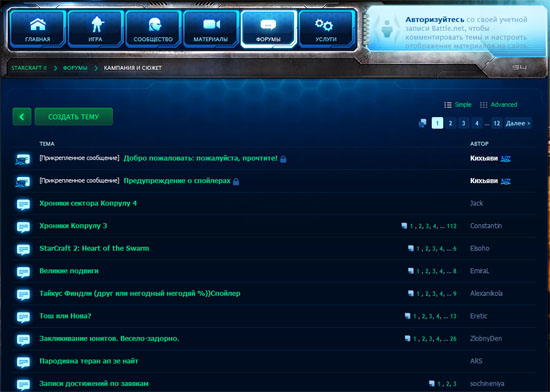Open topic Хроники Копрулу 3
Screen dimensions: 550x392
[x=73, y=226]
